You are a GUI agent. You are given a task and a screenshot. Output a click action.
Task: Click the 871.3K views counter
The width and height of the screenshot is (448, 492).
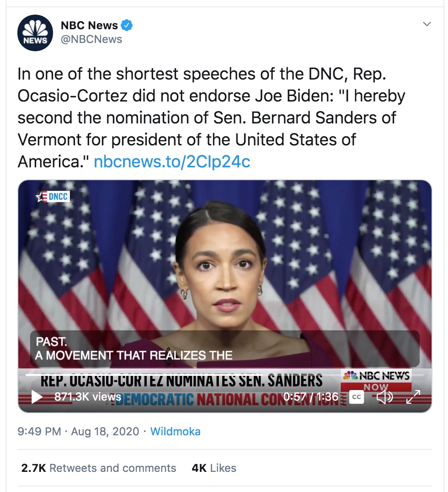[88, 397]
